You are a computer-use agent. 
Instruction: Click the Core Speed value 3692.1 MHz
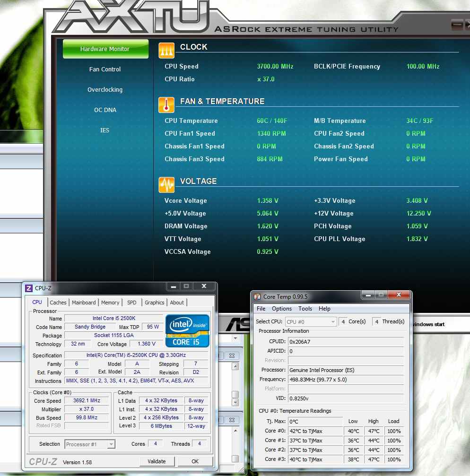(87, 400)
